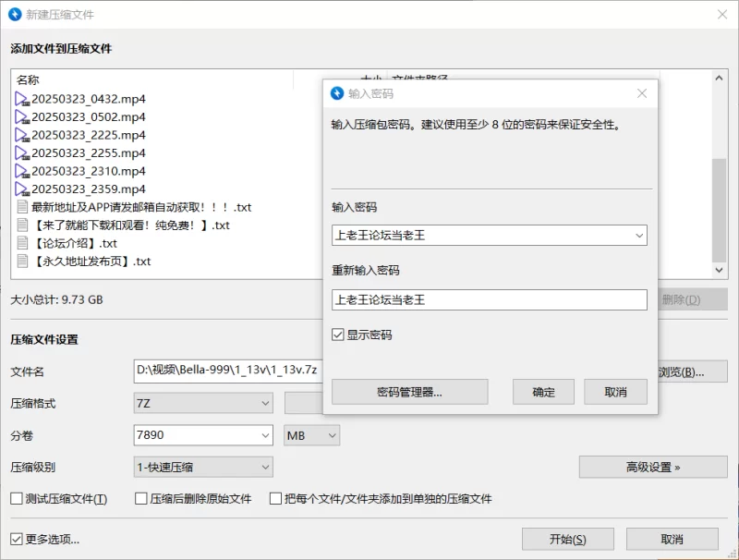The height and width of the screenshot is (560, 739).
Task: Click the 重新输入密码 input field
Action: 490,299
